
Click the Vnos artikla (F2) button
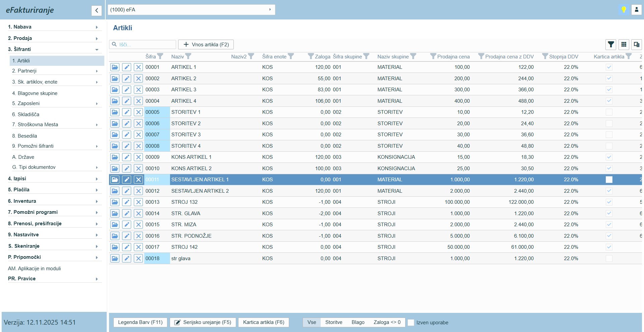pyautogui.click(x=206, y=45)
